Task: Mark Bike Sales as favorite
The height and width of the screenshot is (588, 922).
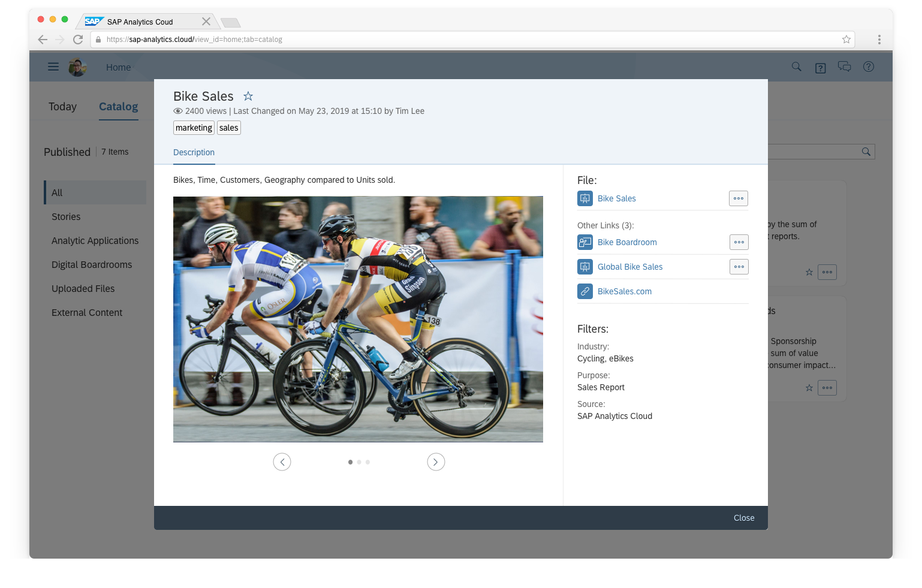Action: click(x=248, y=96)
